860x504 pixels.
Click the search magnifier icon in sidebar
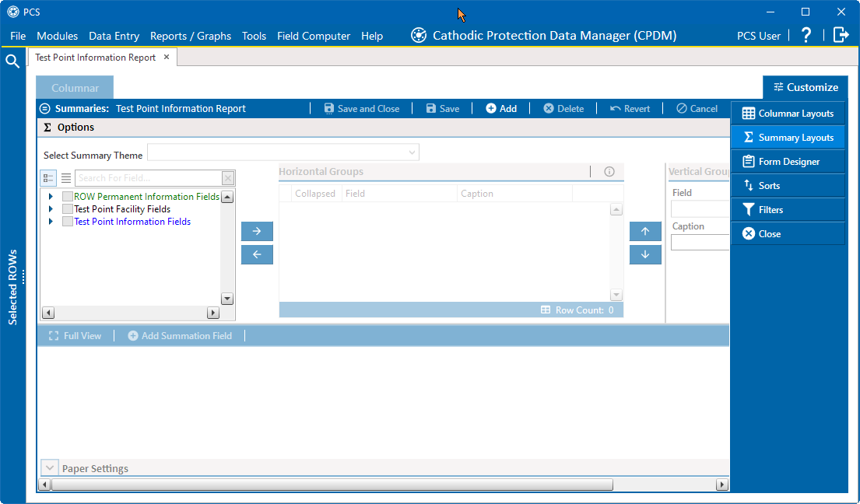12,61
